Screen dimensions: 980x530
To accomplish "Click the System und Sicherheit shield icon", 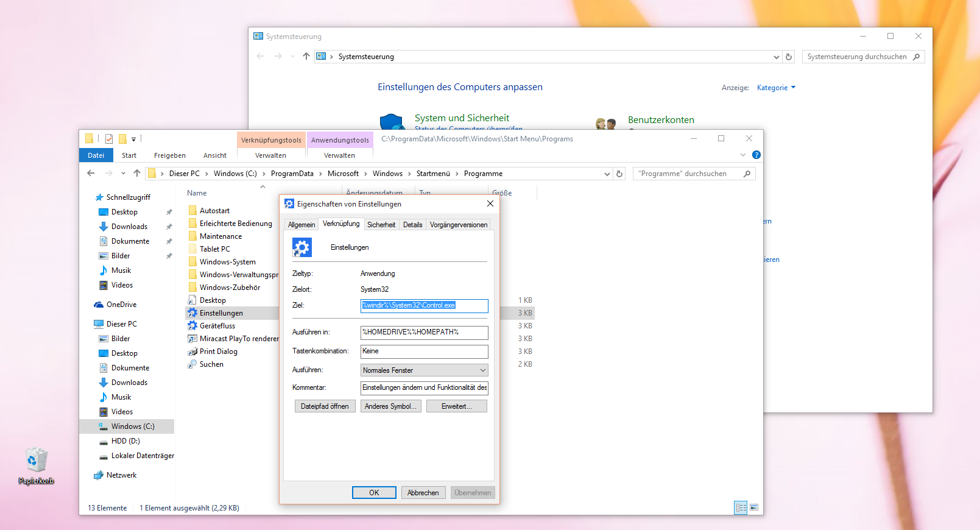I will [x=392, y=122].
